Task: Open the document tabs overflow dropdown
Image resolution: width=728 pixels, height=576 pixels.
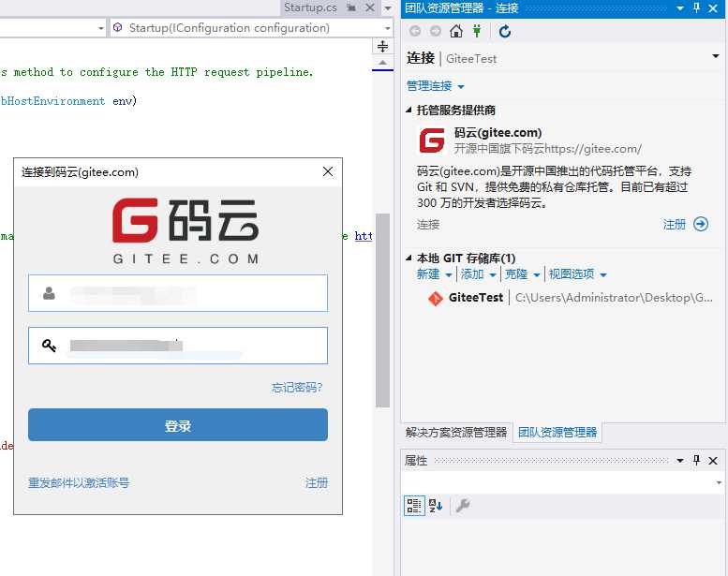Action: 388,8
